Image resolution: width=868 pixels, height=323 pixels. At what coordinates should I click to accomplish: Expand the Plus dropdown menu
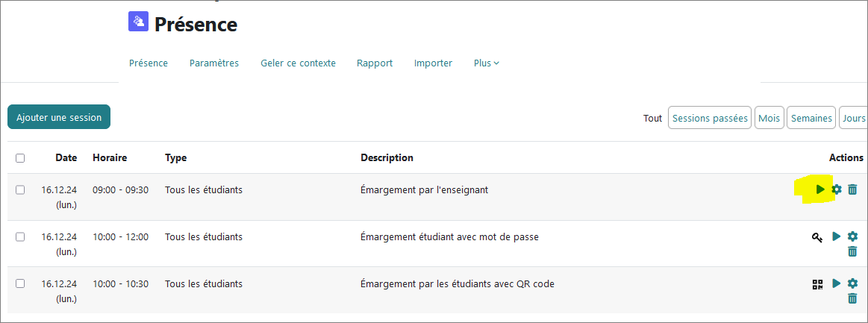(486, 63)
